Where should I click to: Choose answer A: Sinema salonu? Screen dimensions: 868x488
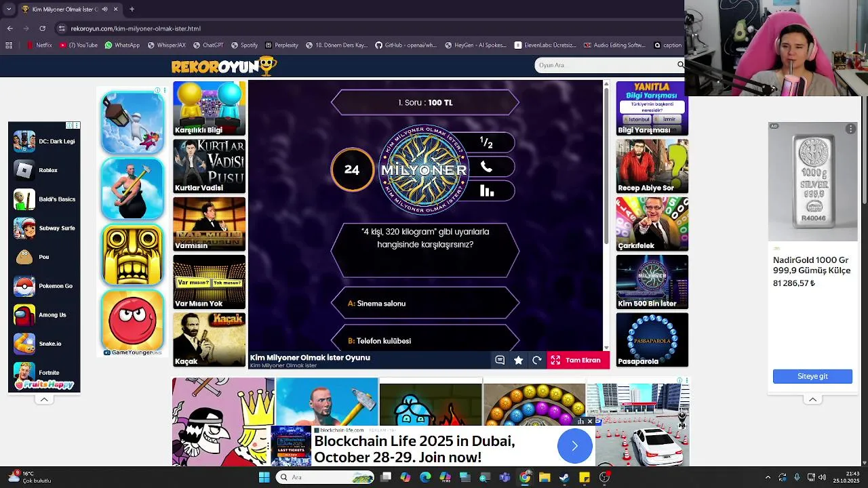point(425,304)
